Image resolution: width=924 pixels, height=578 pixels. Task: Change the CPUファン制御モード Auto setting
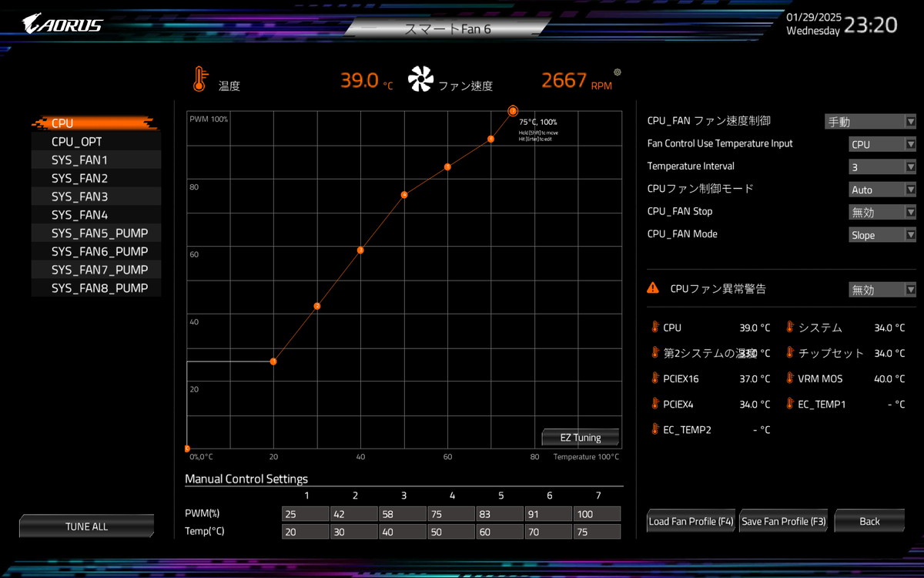(x=882, y=190)
